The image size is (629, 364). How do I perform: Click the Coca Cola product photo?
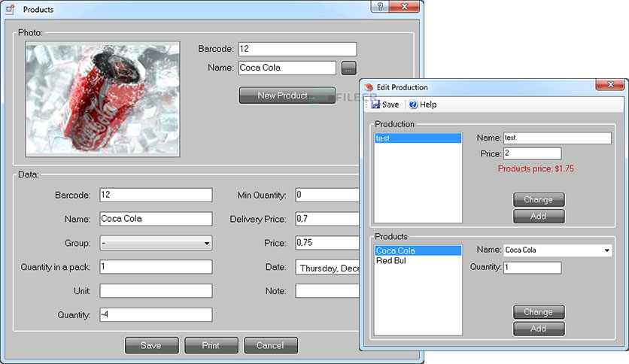click(102, 99)
